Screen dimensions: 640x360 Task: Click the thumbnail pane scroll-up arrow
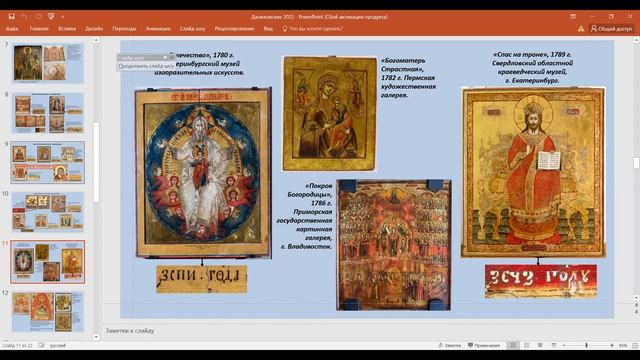tap(96, 40)
